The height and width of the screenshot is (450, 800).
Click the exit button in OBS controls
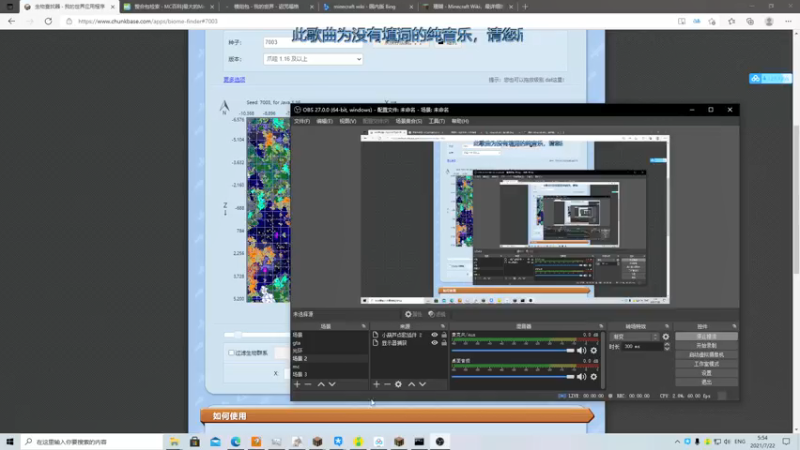[706, 382]
